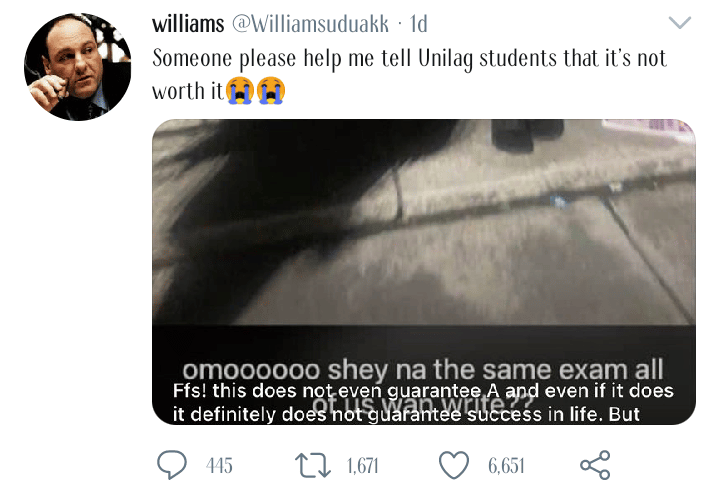Click the reply speech bubble icon
Screen dimensions: 720x496
point(172,465)
